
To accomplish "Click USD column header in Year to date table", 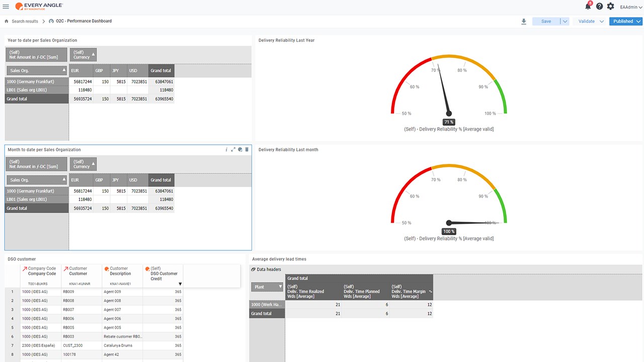I will [137, 70].
